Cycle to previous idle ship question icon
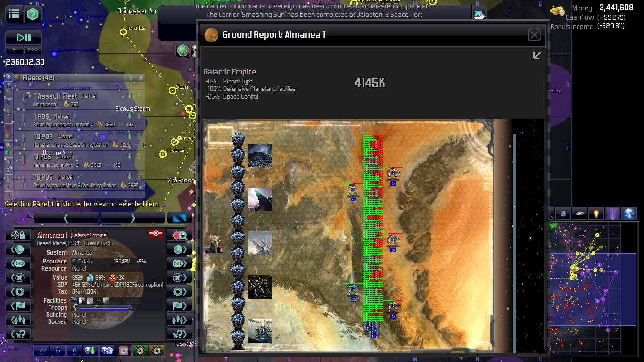Viewport: 644px width, 362px height. (18, 334)
